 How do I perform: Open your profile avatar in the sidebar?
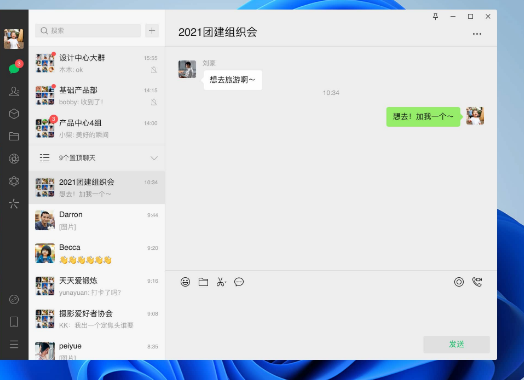[14, 39]
